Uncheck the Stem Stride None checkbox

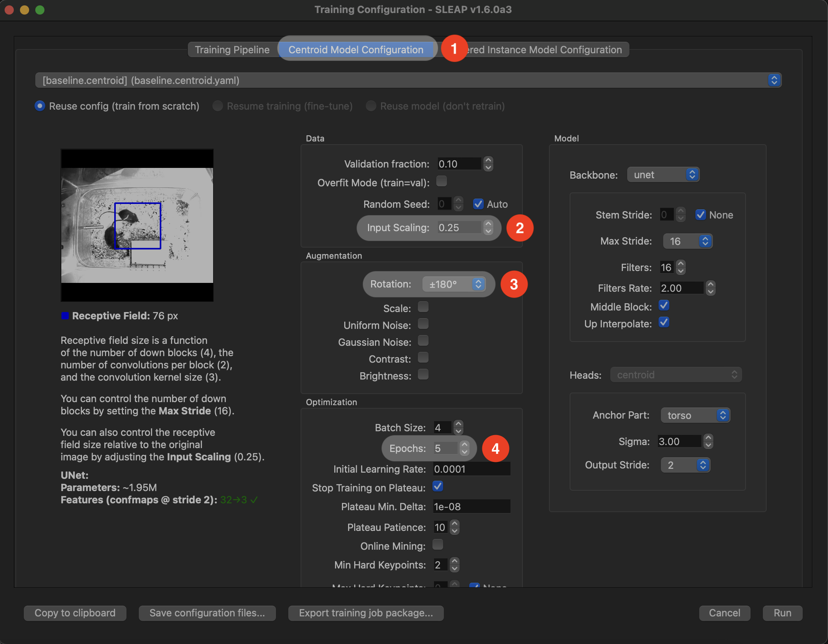pos(700,215)
